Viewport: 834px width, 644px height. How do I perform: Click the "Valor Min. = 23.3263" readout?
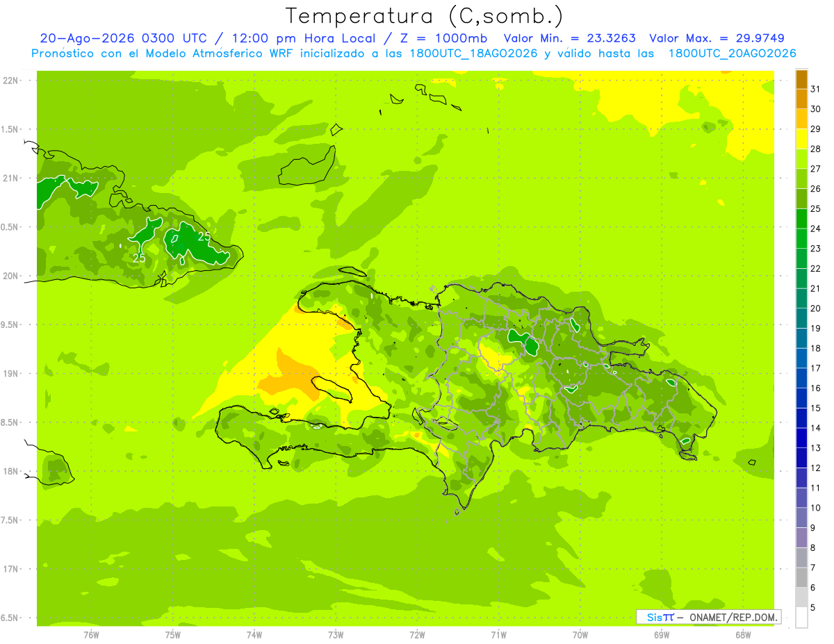coord(569,38)
